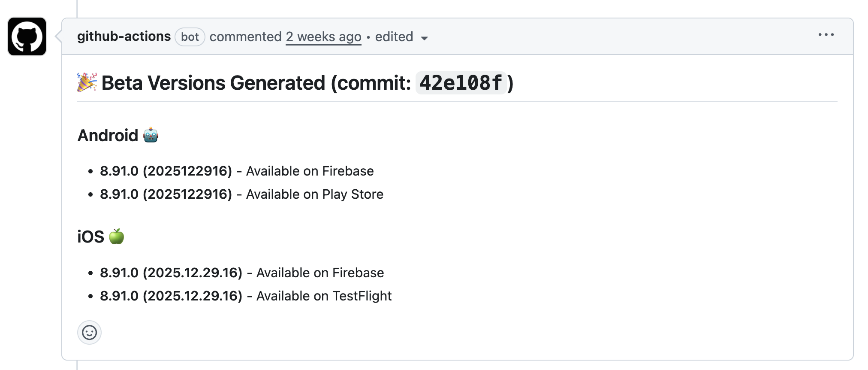Click the "commented" text in the header

(x=245, y=37)
